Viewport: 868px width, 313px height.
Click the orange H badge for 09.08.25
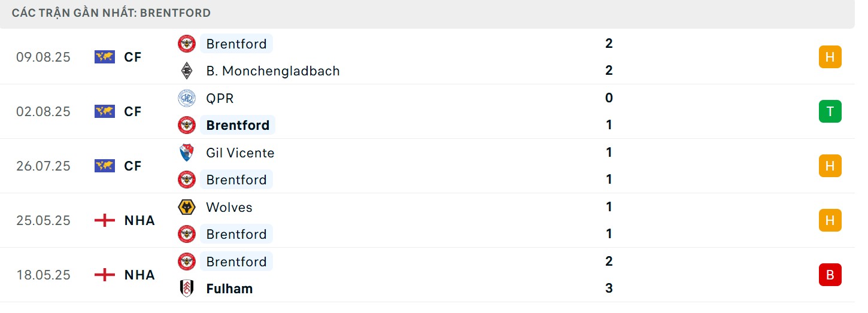(830, 57)
